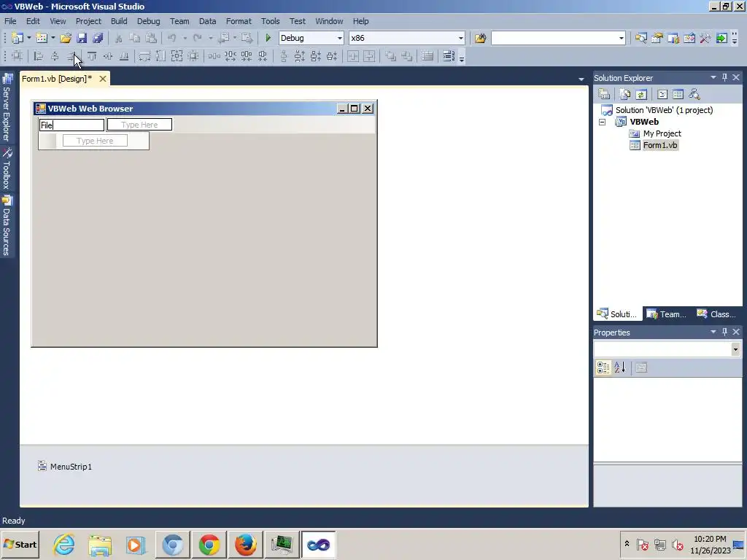This screenshot has height=560, width=747.
Task: Open the Properties Window toolbar icon
Action: pyautogui.click(x=657, y=38)
